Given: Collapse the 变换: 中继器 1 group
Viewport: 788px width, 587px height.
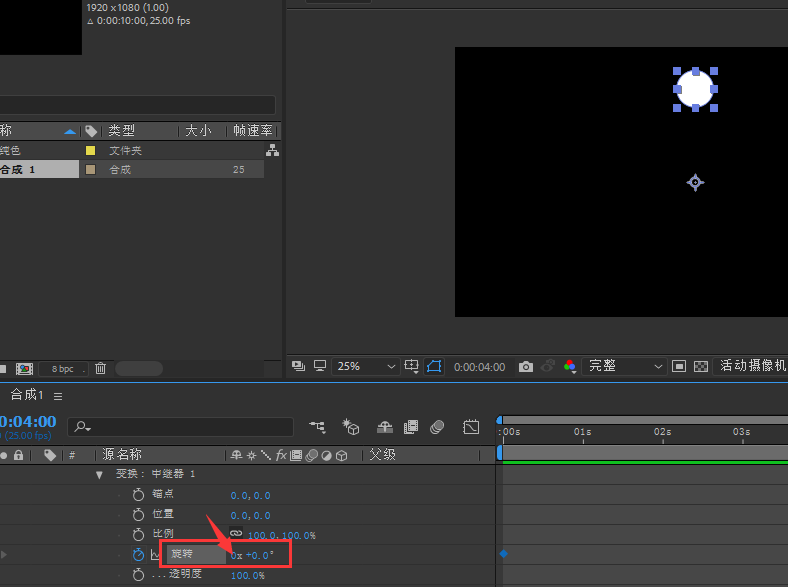Looking at the screenshot, I should pyautogui.click(x=99, y=475).
